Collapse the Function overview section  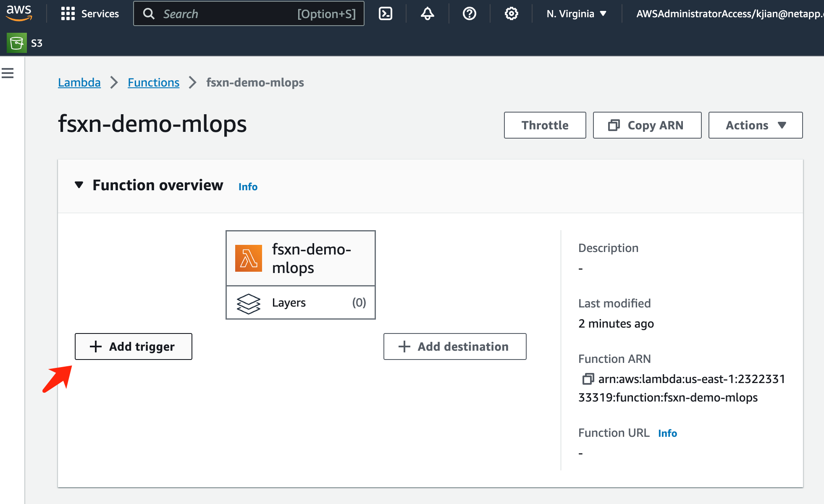coord(79,185)
